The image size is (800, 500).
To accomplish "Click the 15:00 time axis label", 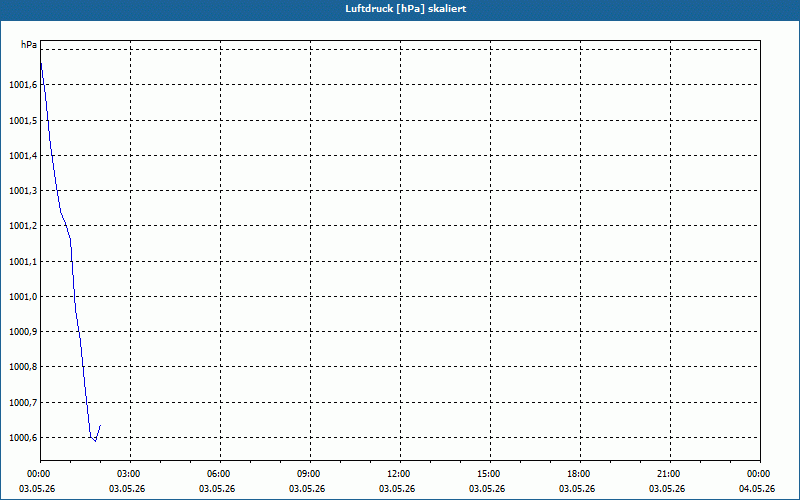I will coord(490,474).
